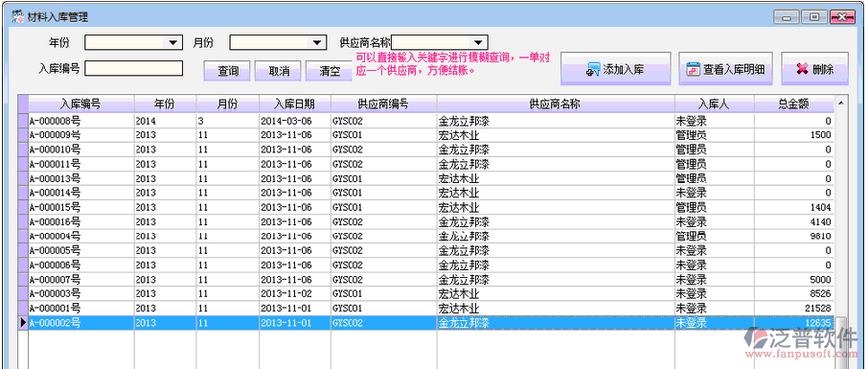Sort by 入库编号 column header

80,104
